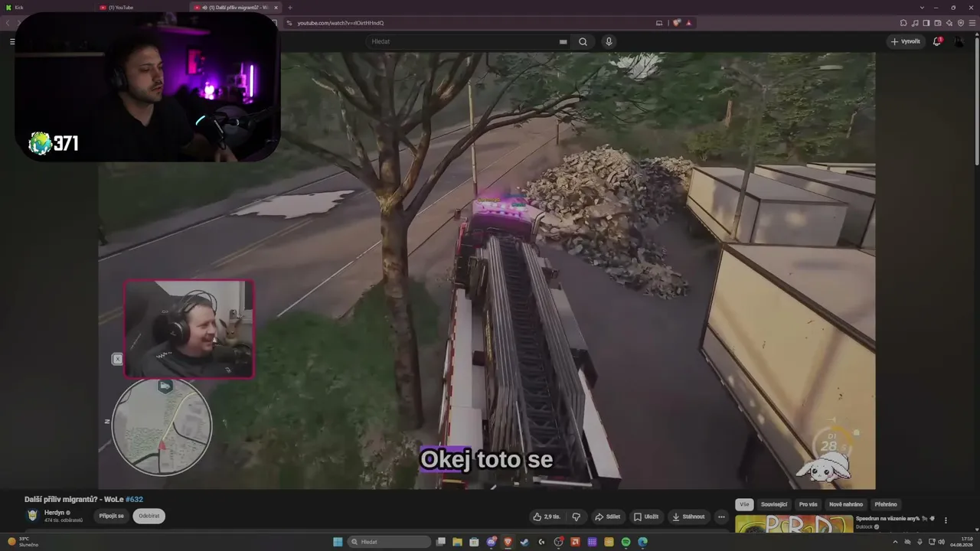Select the Pro vás filter chip
Image resolution: width=980 pixels, height=551 pixels.
[808, 504]
